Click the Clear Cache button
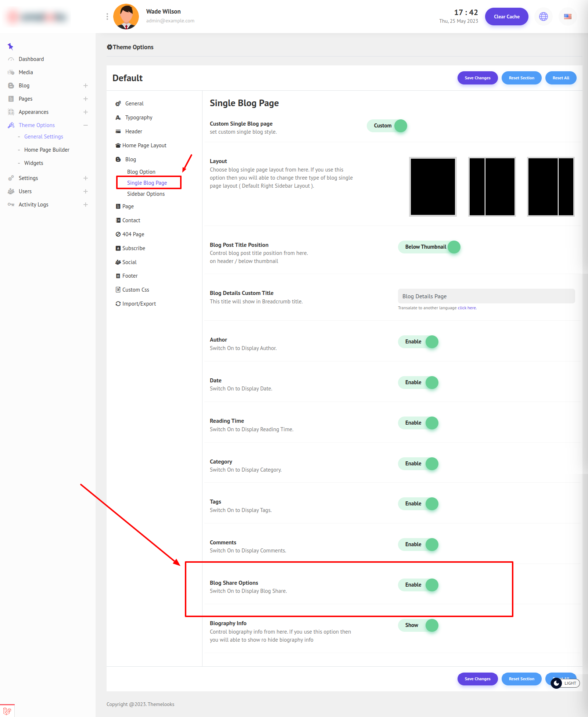The width and height of the screenshot is (588, 717). click(x=506, y=17)
